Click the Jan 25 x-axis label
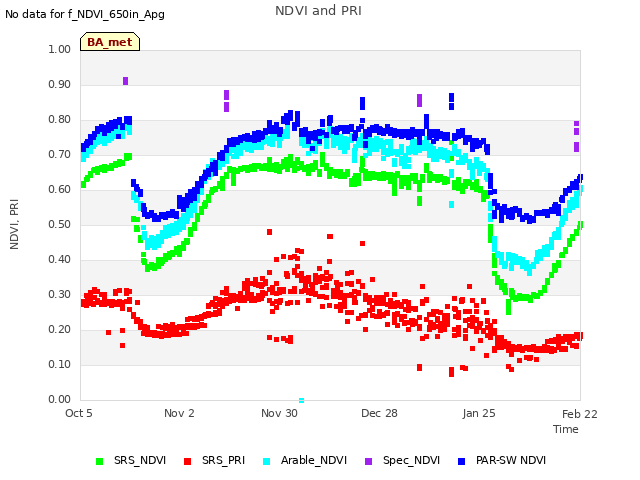Screen dimensions: 640x480 click(479, 413)
